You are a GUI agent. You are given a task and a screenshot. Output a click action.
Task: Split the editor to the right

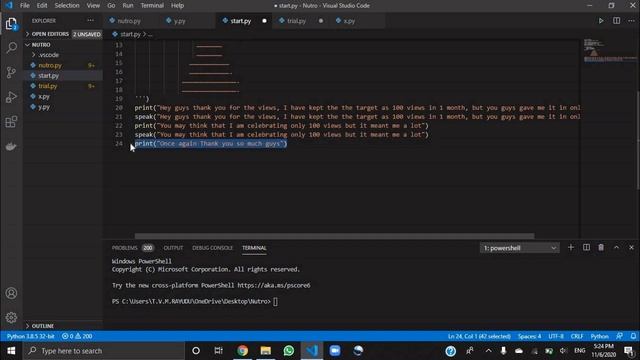tap(616, 20)
